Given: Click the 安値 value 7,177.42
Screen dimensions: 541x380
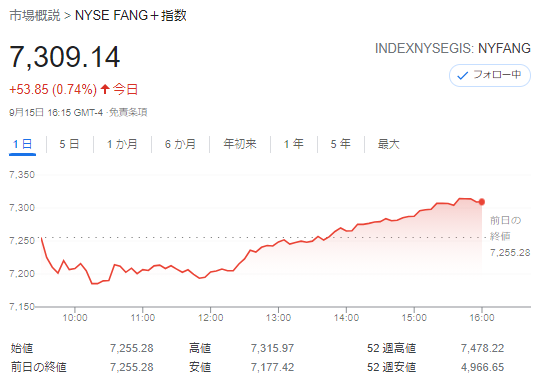Looking at the screenshot, I should (272, 367).
